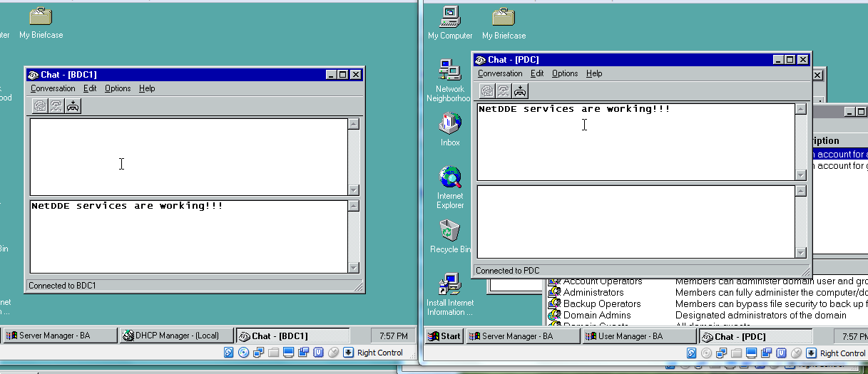
Task: Click optical drive indicator in right VM status bar
Action: 707,353
